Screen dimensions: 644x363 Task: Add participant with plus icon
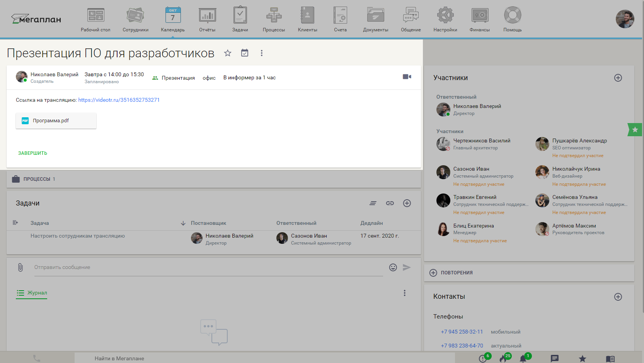[618, 78]
